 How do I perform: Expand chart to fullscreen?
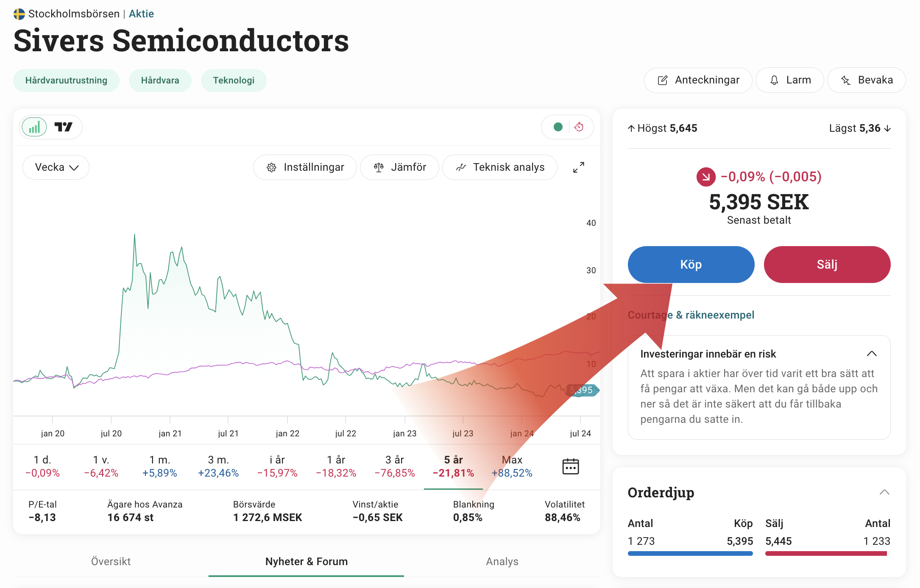578,167
